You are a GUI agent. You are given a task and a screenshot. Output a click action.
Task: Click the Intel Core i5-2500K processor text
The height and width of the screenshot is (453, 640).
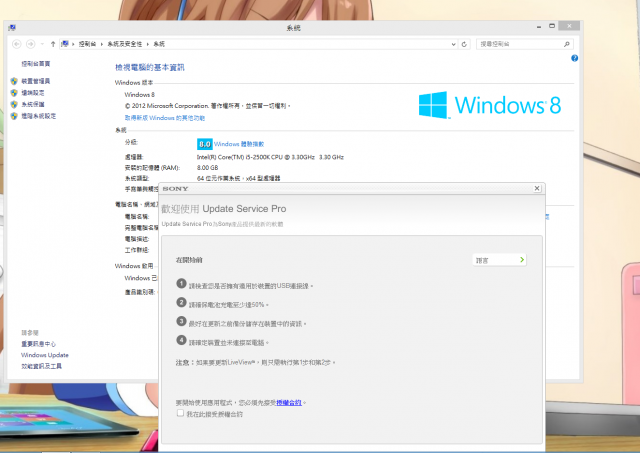270,157
